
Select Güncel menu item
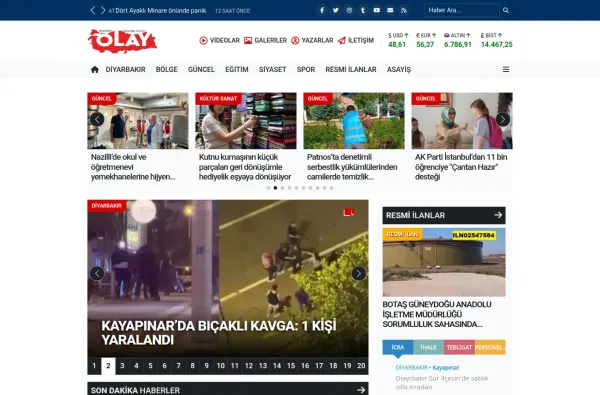point(201,69)
